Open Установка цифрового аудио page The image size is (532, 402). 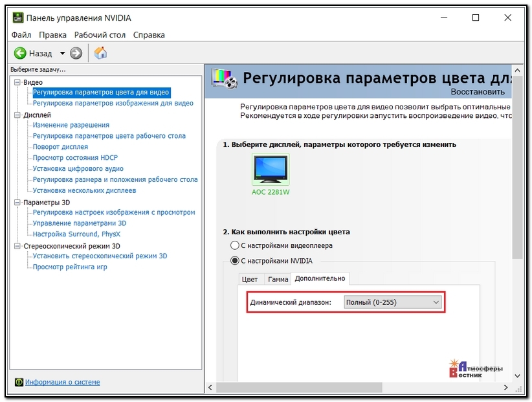78,168
